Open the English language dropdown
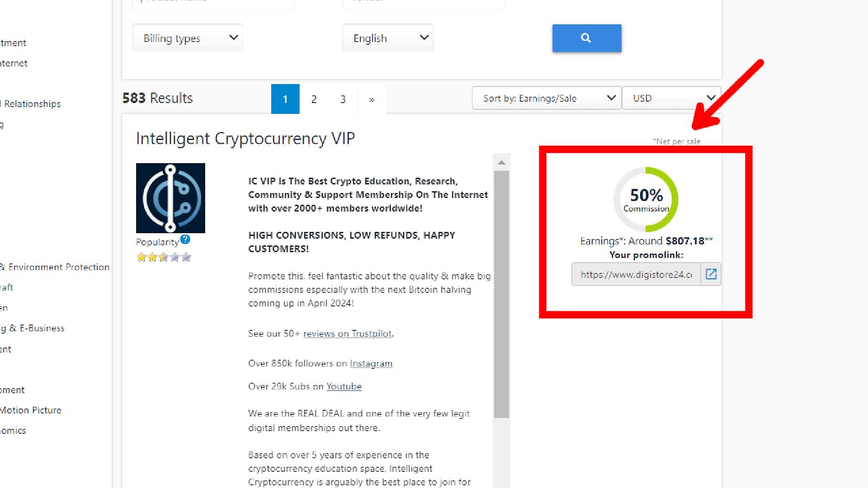 point(388,38)
